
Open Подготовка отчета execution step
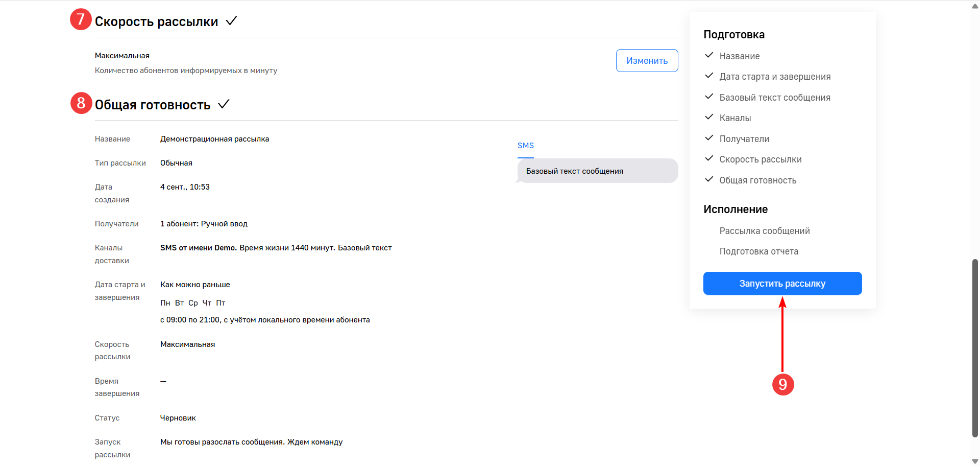coord(758,251)
